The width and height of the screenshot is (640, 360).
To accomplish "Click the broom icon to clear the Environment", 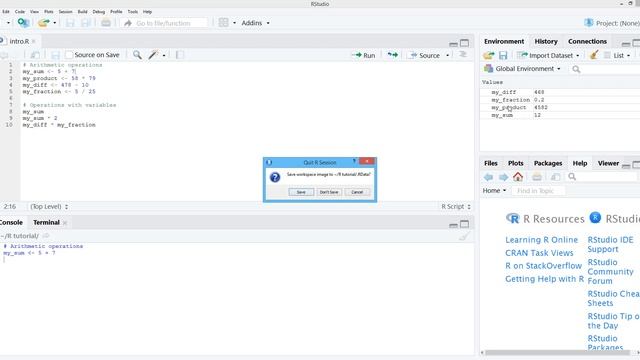I will (x=594, y=55).
